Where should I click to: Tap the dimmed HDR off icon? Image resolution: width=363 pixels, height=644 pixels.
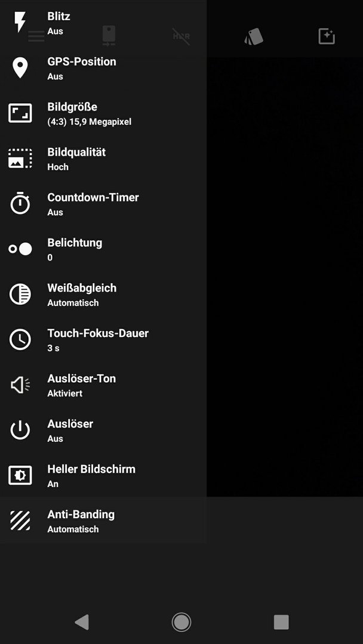[181, 36]
